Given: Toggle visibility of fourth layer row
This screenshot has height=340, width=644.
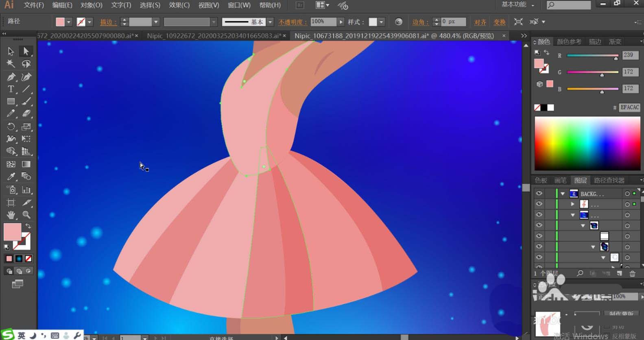Looking at the screenshot, I should (x=539, y=225).
